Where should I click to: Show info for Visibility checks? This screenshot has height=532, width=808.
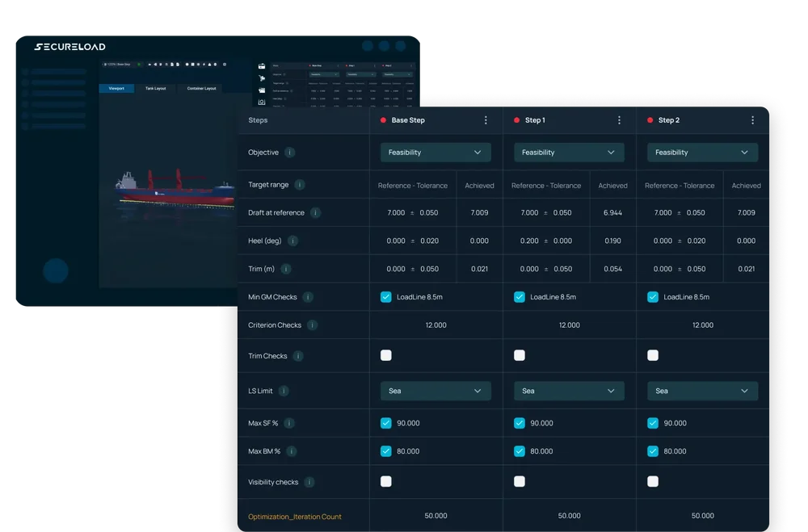click(x=309, y=482)
